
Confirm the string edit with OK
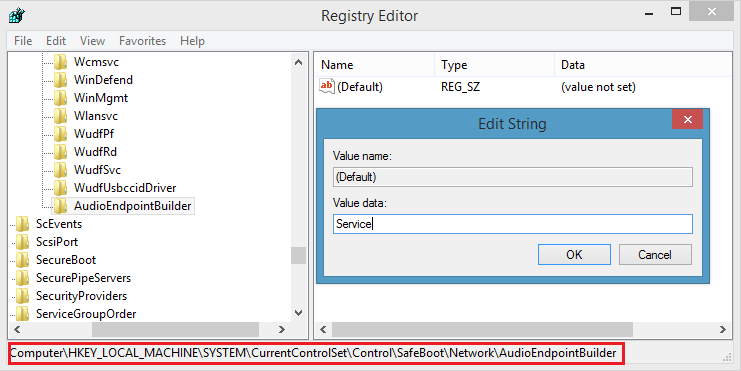(574, 255)
